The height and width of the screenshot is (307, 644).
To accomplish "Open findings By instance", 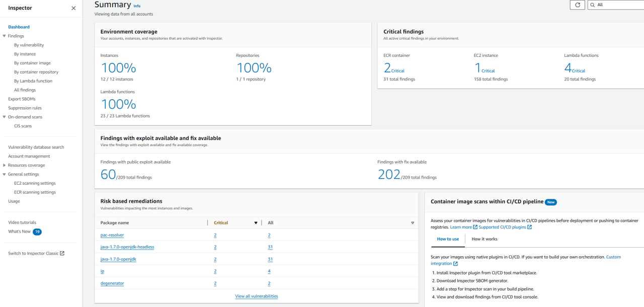I will (x=25, y=54).
